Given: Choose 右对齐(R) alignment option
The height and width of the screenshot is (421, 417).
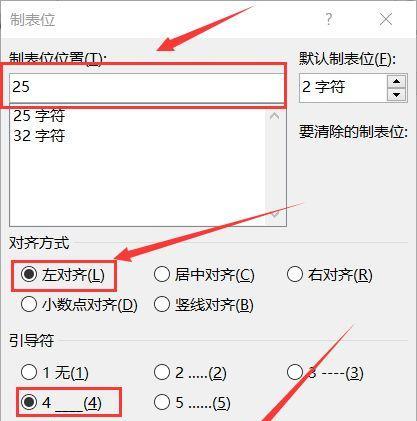Looking at the screenshot, I should 329,275.
